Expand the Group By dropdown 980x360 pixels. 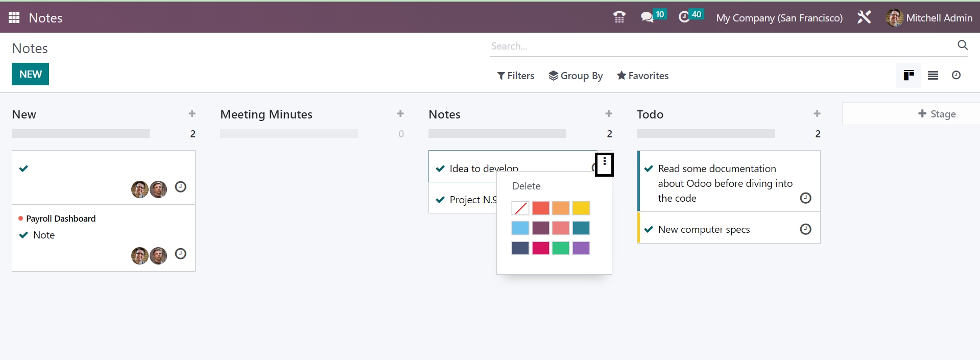tap(576, 76)
